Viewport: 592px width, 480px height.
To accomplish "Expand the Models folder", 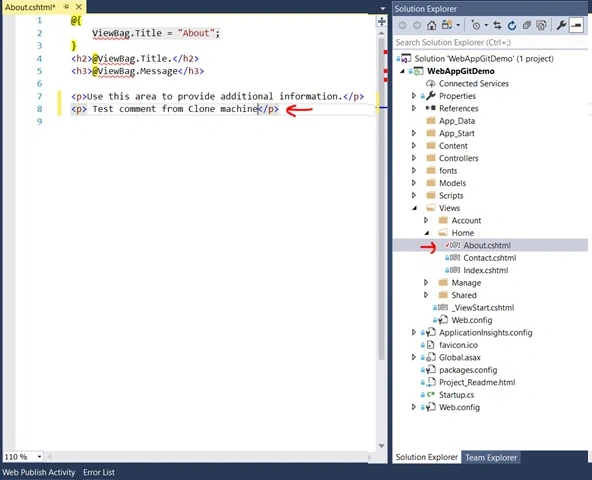I will click(x=414, y=183).
